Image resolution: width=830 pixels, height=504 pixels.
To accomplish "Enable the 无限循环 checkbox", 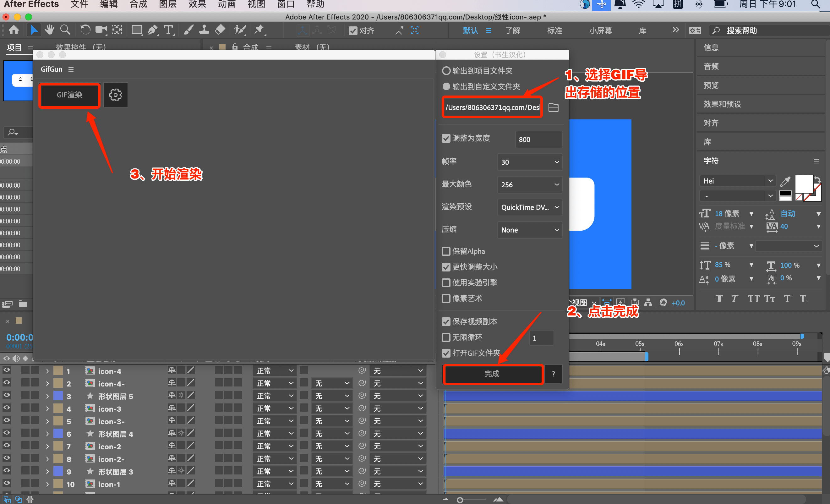I will [446, 337].
